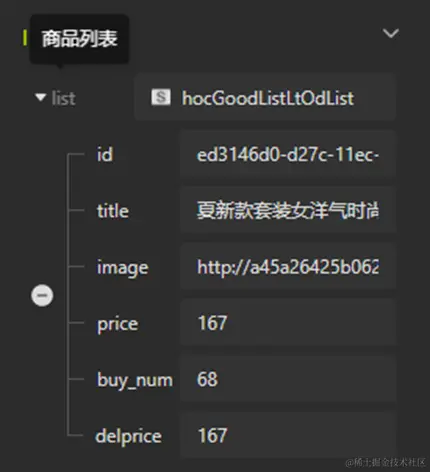Edit the title value field
430x472 pixels.
coord(288,210)
